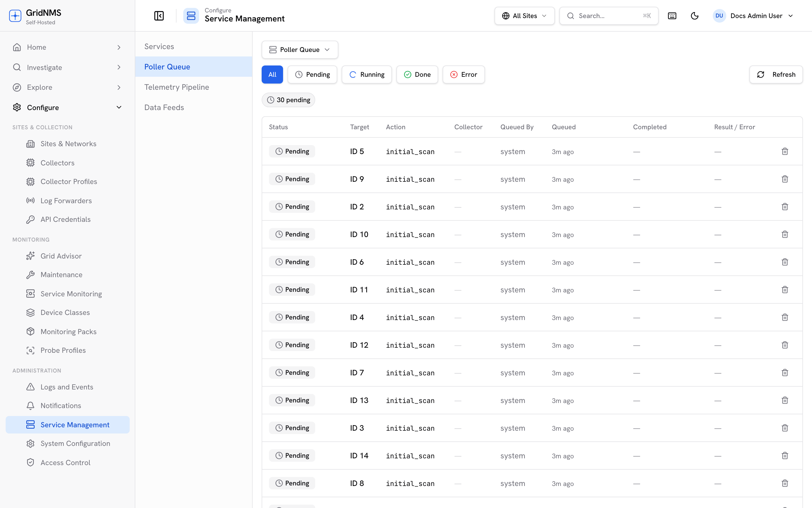Click the Queued column header

[564, 127]
